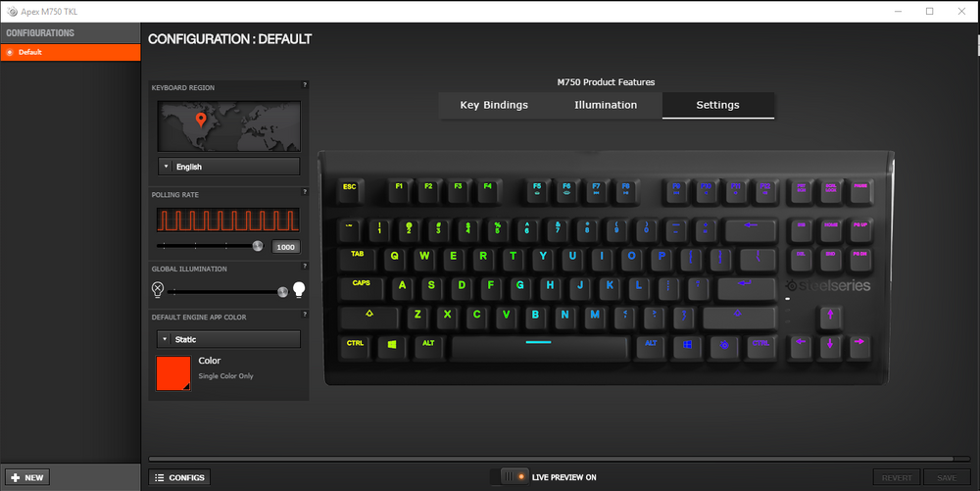Click the Configs button
Image resolution: width=980 pixels, height=491 pixels.
(x=179, y=477)
